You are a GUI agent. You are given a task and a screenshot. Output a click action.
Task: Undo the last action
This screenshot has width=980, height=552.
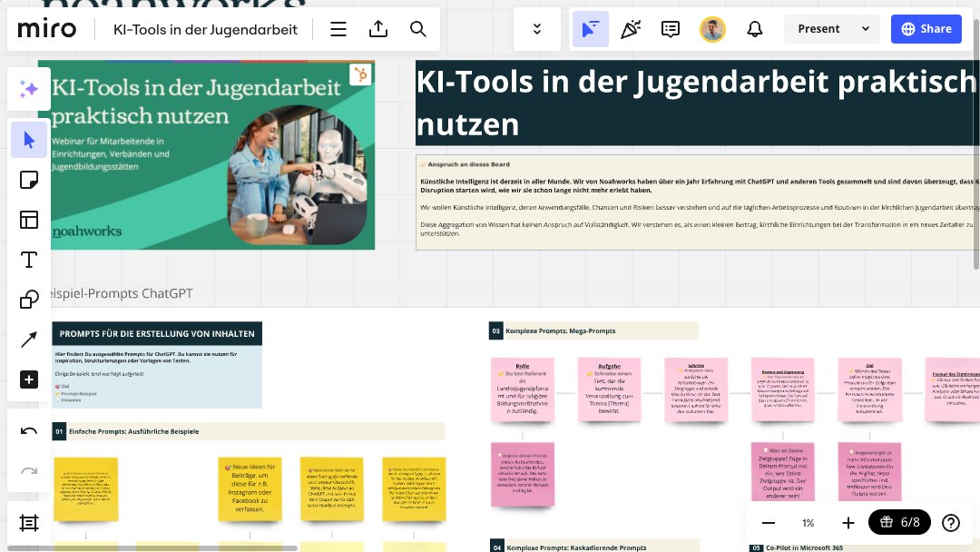point(29,430)
